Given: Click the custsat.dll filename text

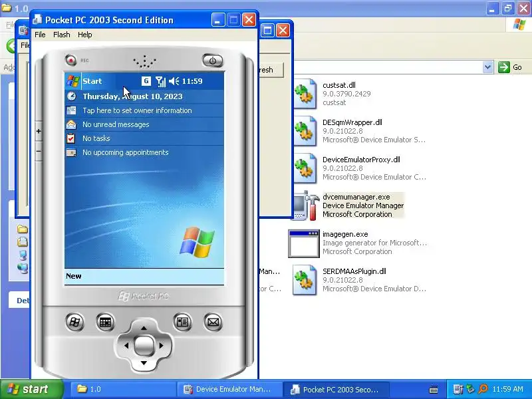Looking at the screenshot, I should tap(339, 85).
